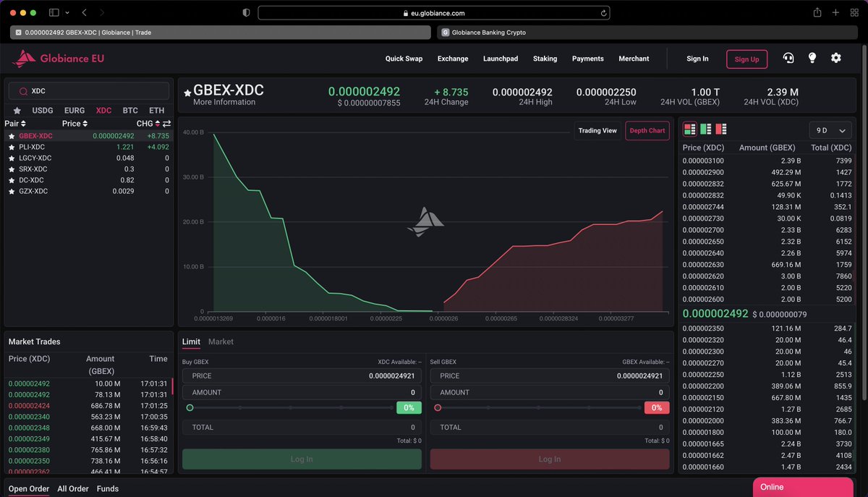The image size is (868, 497).
Task: Open Merchant menu item
Action: pos(634,59)
